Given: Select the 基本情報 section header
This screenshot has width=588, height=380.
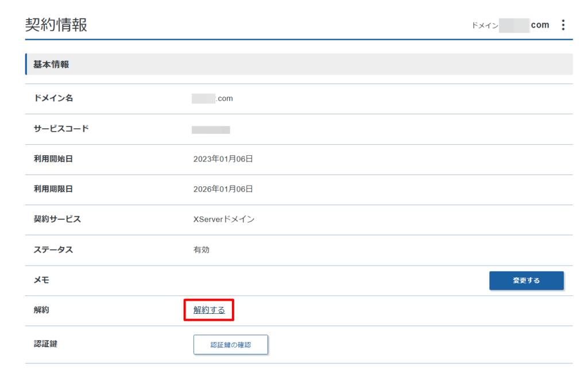Looking at the screenshot, I should (x=51, y=64).
